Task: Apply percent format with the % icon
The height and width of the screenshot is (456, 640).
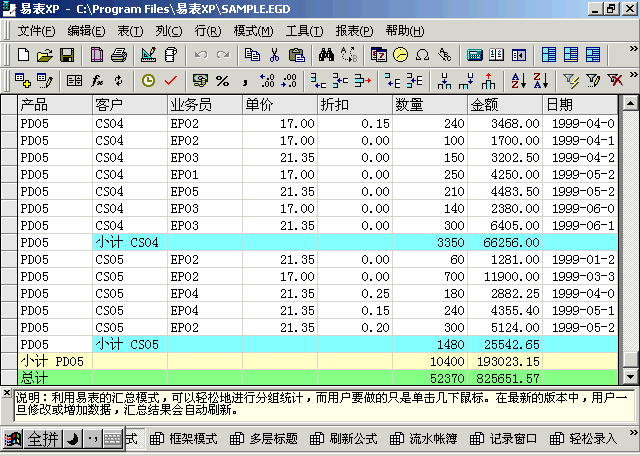Action: point(222,80)
